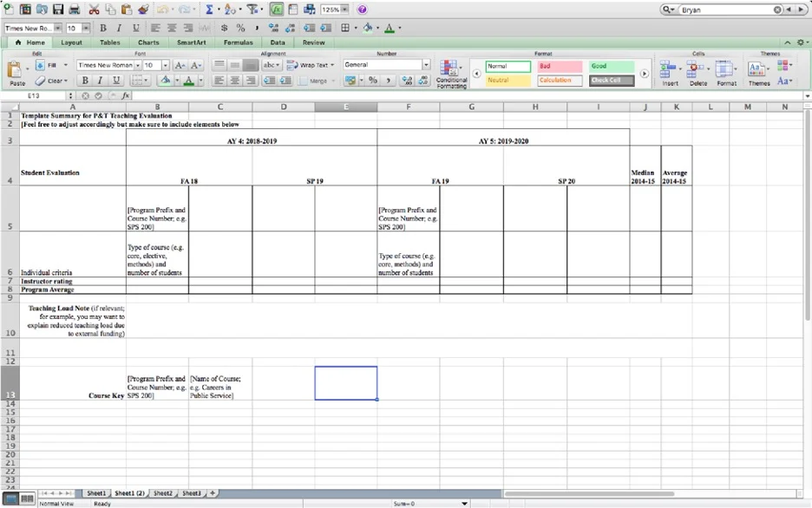Toggle the Formula Builder fx button in the toolbar
Viewport: 812px width, 508px height.
[x=277, y=10]
